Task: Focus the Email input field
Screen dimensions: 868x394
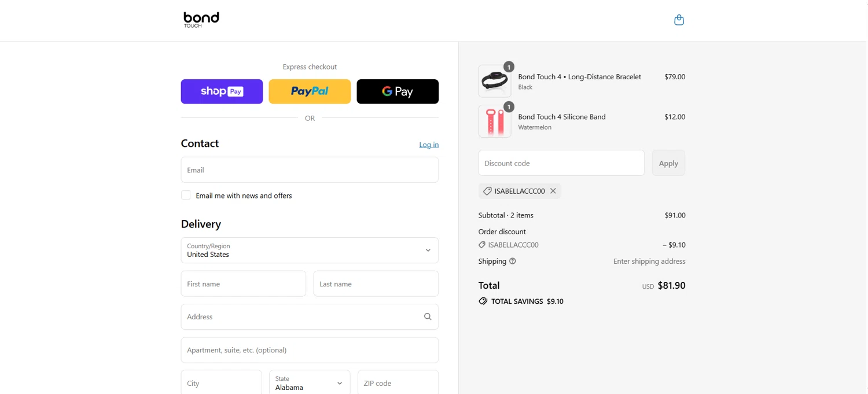Action: [x=310, y=170]
